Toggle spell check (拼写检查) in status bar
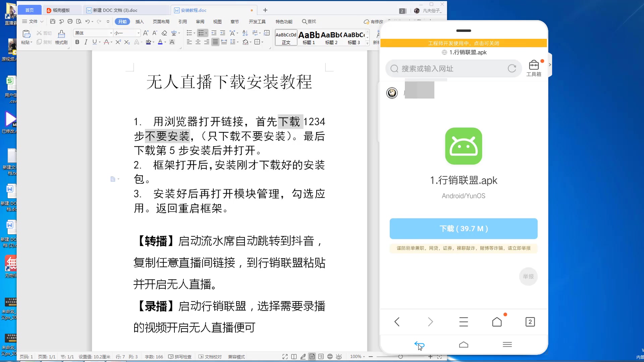The image size is (644, 362). tap(180, 357)
